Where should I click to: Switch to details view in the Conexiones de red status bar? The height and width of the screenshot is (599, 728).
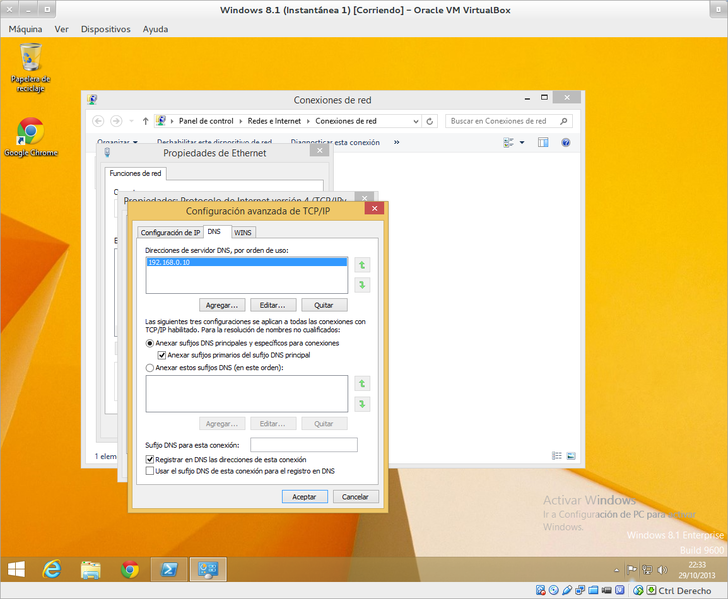coord(557,456)
